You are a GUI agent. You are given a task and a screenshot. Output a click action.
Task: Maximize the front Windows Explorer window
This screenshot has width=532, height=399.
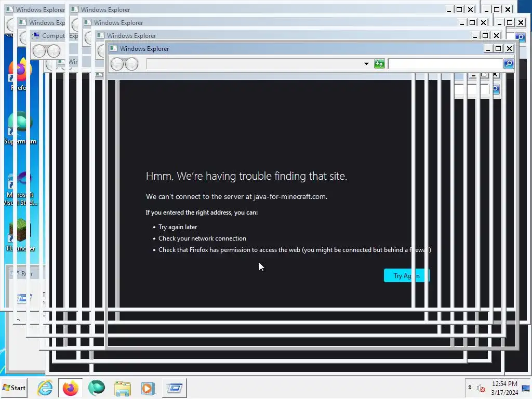click(498, 49)
